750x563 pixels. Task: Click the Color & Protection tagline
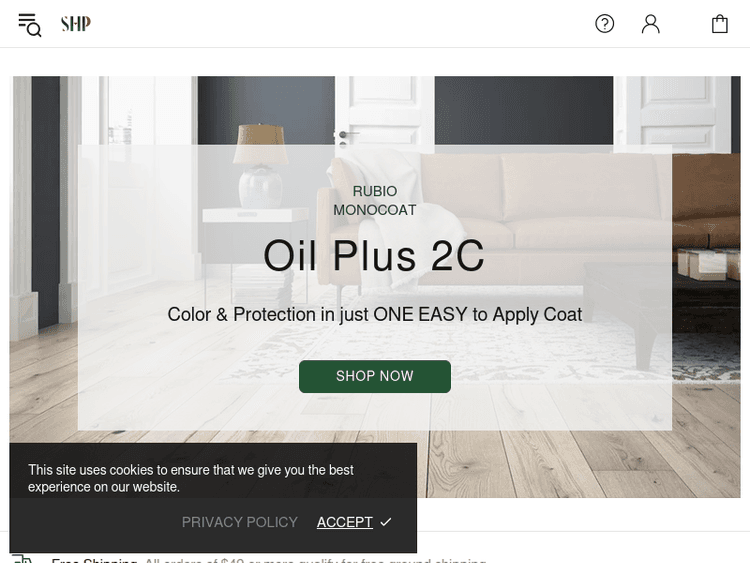pyautogui.click(x=375, y=314)
